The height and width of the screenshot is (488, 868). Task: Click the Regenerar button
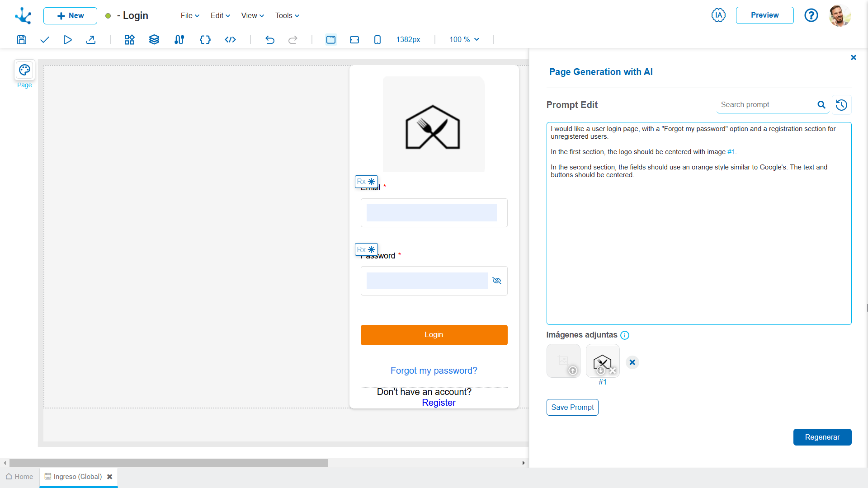[823, 437]
